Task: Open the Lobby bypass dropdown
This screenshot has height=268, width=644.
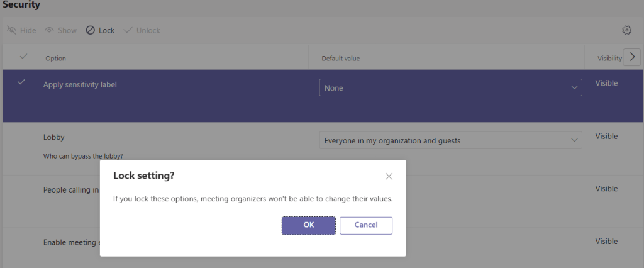Action: (x=450, y=141)
